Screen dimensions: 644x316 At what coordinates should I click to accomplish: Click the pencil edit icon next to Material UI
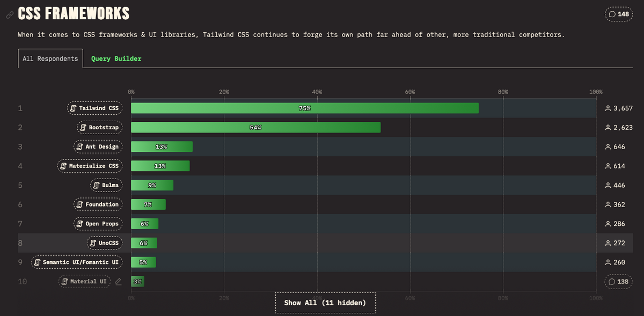118,282
